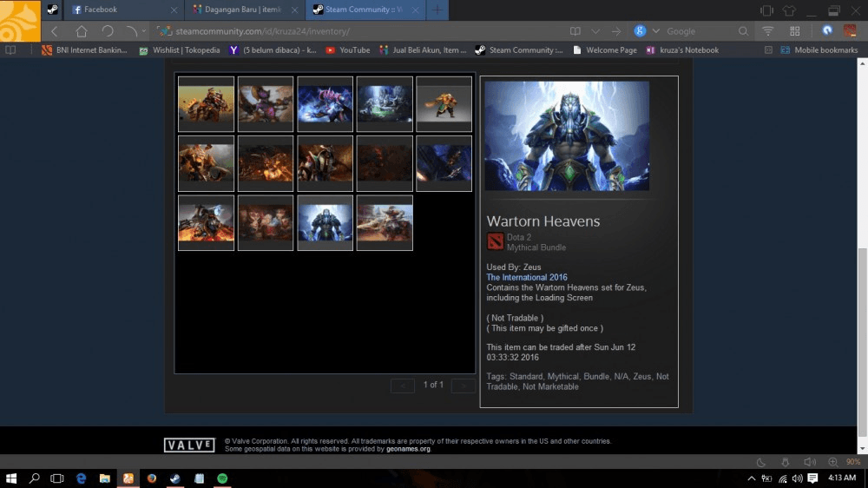Image resolution: width=868 pixels, height=488 pixels.
Task: Open the WiFi speed icon in toolbar
Action: tap(768, 31)
